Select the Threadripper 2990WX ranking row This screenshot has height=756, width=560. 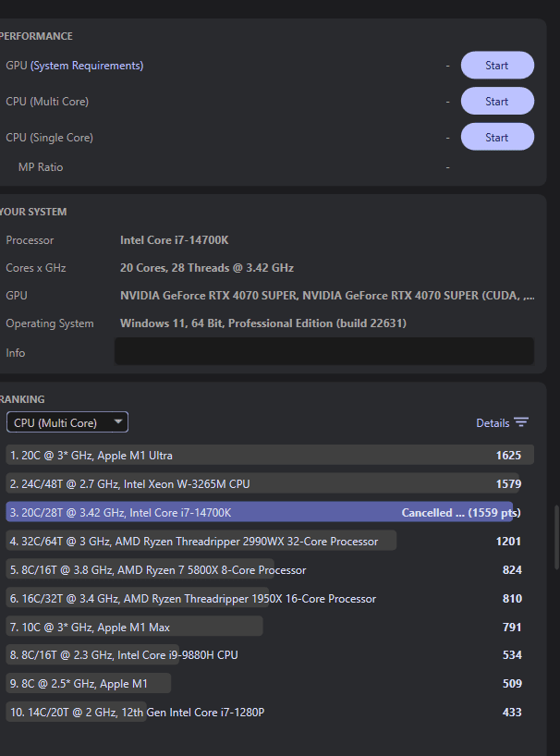pyautogui.click(x=270, y=541)
